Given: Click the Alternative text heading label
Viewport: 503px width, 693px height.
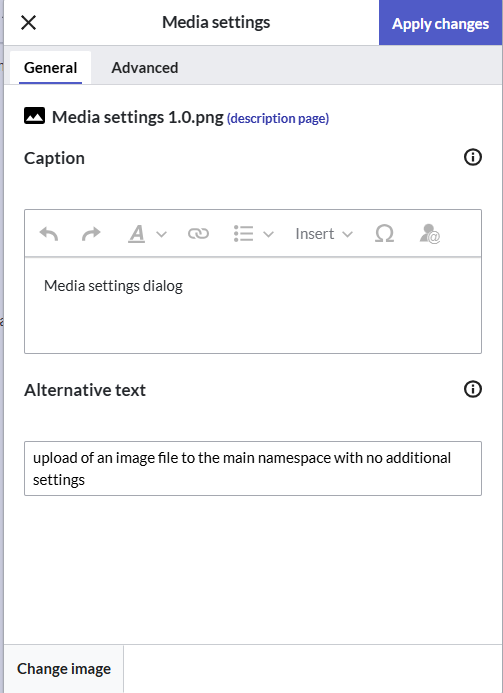Looking at the screenshot, I should [85, 390].
